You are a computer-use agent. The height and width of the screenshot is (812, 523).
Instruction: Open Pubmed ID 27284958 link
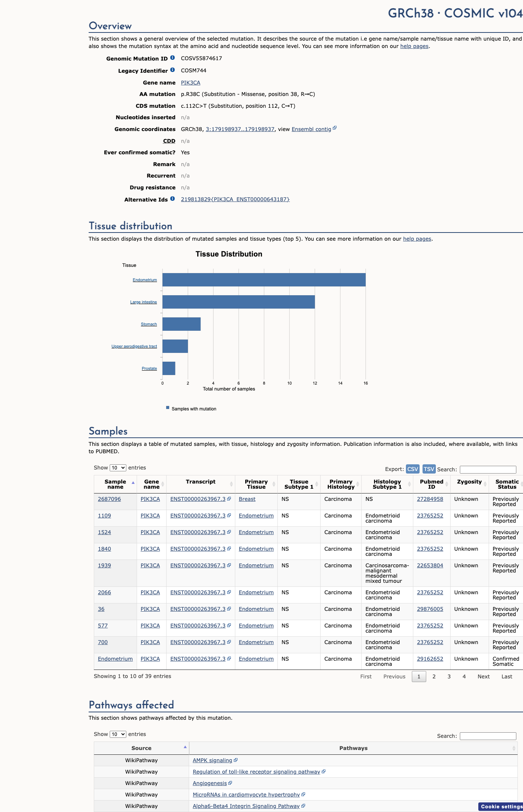(x=430, y=499)
